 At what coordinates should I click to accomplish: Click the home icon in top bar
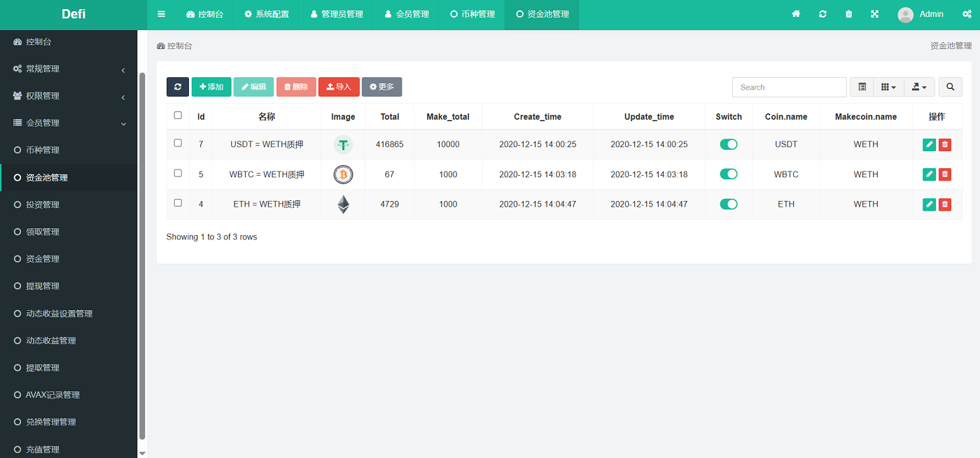(x=796, y=14)
